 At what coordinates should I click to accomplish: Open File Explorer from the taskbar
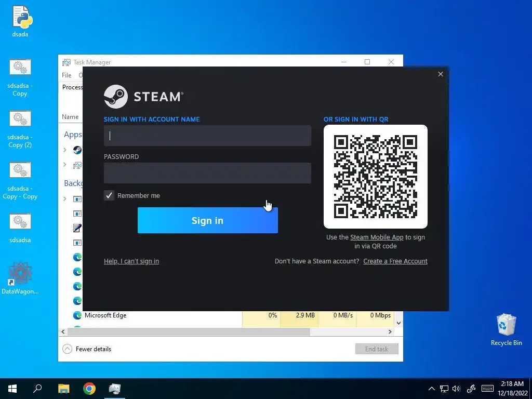click(63, 389)
